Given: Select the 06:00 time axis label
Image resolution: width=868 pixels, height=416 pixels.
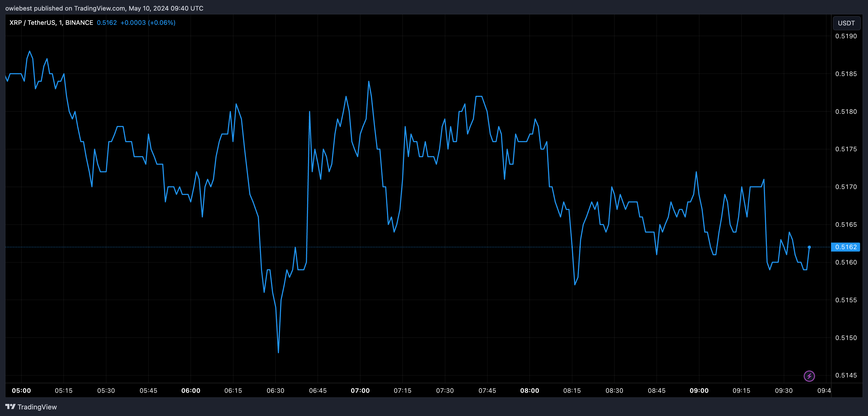Looking at the screenshot, I should [191, 390].
